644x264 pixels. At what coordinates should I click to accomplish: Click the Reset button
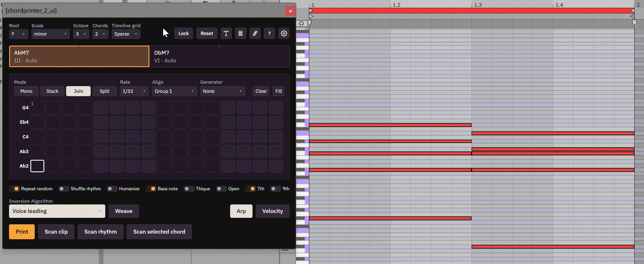click(x=207, y=34)
